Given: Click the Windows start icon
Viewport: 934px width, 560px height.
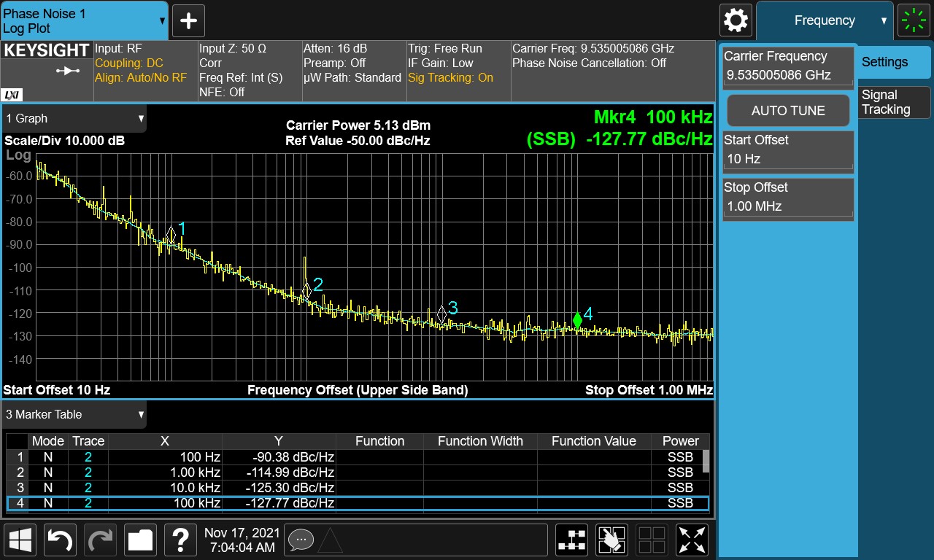Looking at the screenshot, I should pyautogui.click(x=20, y=540).
